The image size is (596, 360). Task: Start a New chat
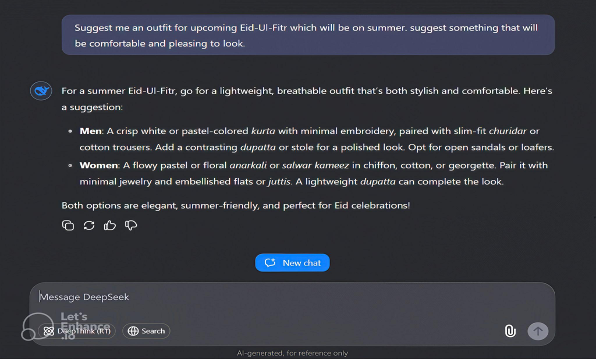tap(292, 263)
